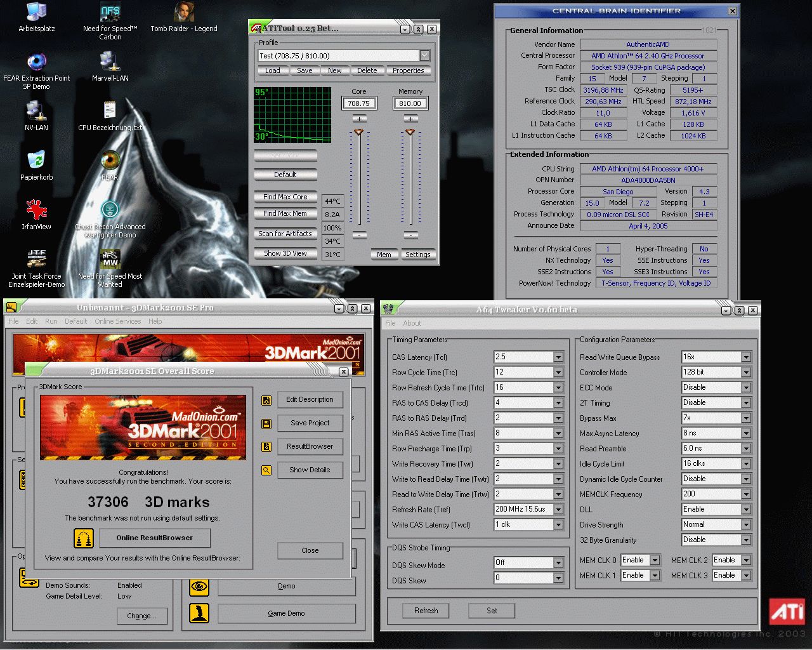This screenshot has width=812, height=650.
Task: Open File menu in A64 Tweaker
Action: (x=390, y=323)
